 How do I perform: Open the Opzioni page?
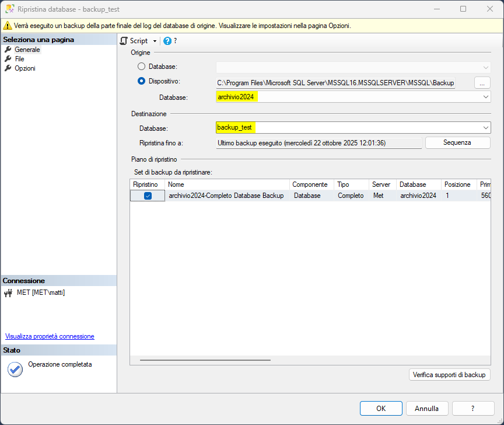24,68
